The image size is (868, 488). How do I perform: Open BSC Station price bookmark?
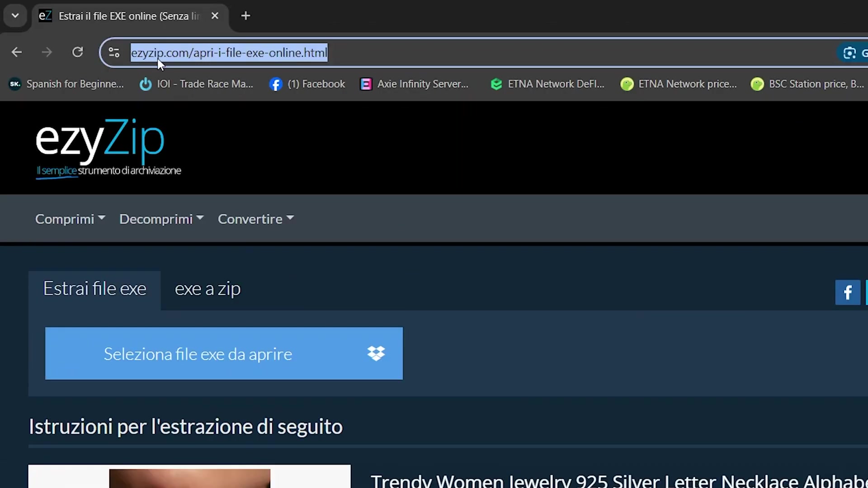tap(807, 84)
